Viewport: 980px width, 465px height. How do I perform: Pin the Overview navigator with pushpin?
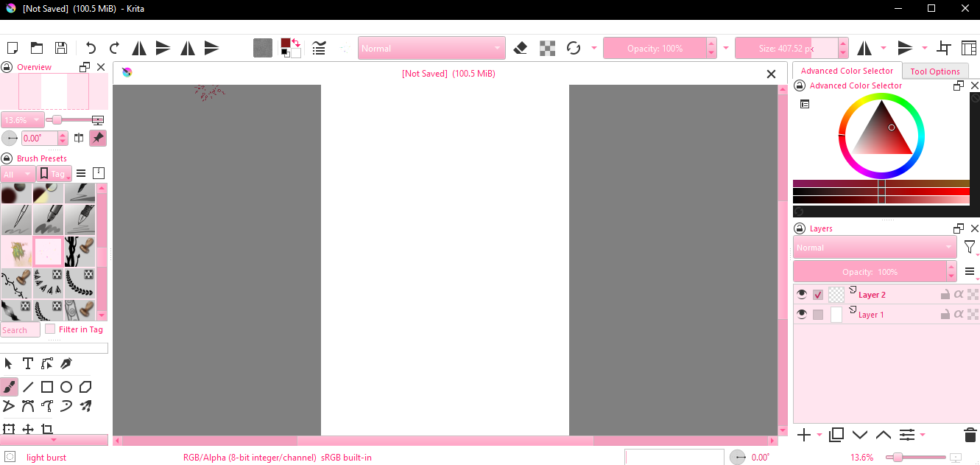coord(98,138)
